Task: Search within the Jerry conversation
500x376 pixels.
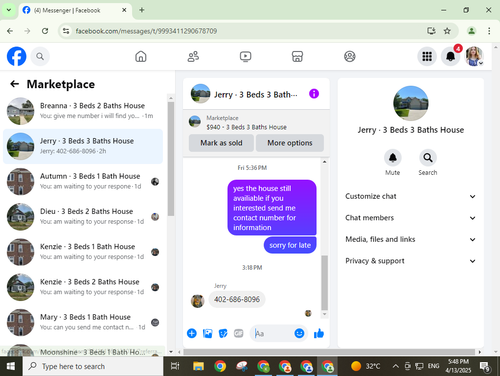Action: [428, 158]
